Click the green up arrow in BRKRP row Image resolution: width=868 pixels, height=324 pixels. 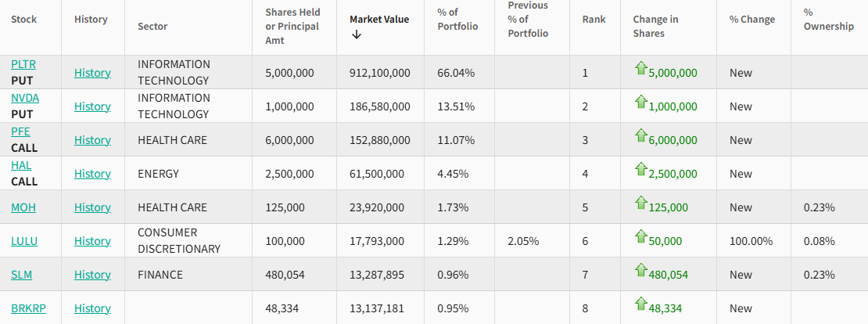[x=640, y=304]
